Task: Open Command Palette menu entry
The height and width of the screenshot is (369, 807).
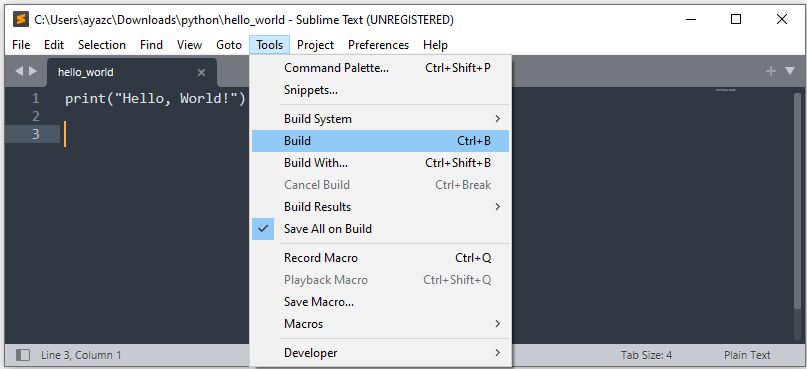Action: 380,68
